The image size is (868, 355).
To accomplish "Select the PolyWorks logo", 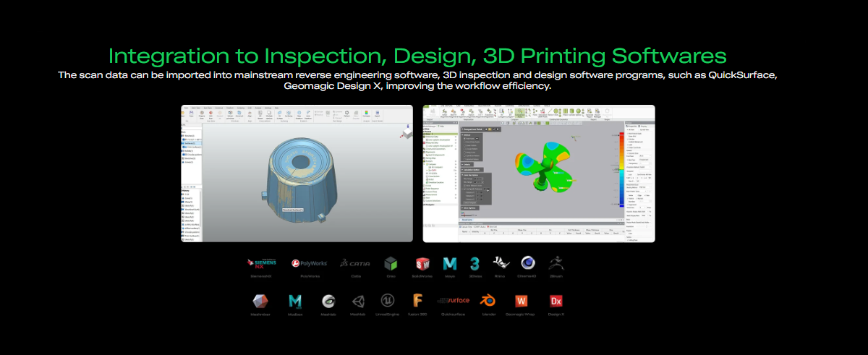I will pyautogui.click(x=310, y=263).
